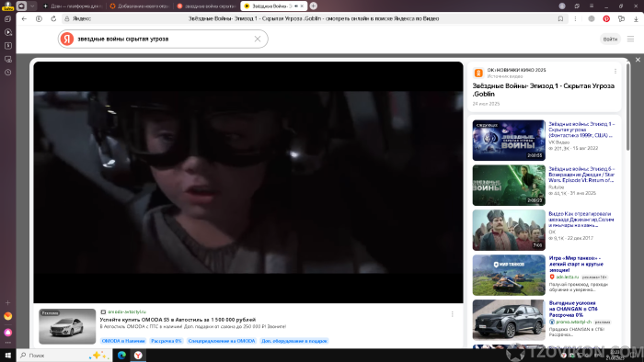The image size is (644, 362).
Task: Open the three-dot menu of the OMODA ad
Action: click(x=453, y=314)
